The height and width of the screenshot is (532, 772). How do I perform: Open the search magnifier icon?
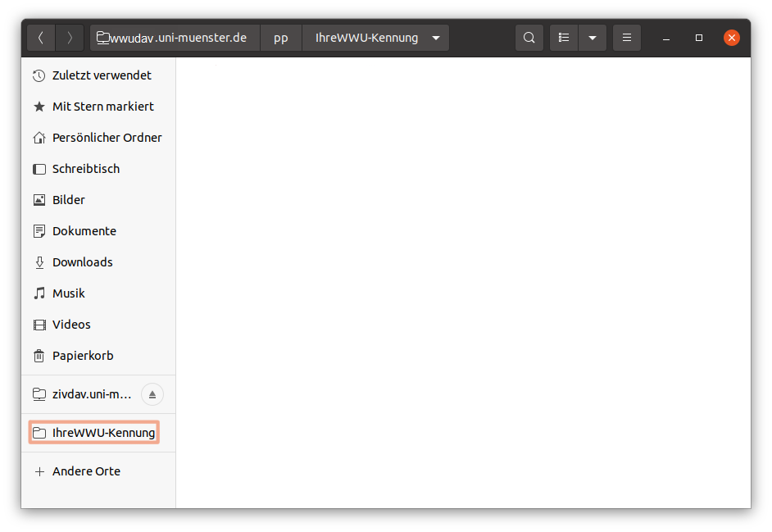coord(529,38)
